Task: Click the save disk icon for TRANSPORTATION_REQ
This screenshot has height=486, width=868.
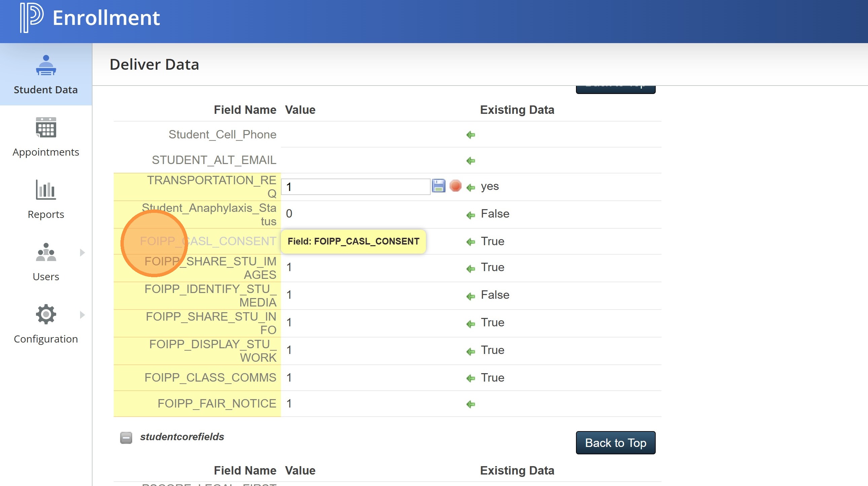Action: pos(438,186)
